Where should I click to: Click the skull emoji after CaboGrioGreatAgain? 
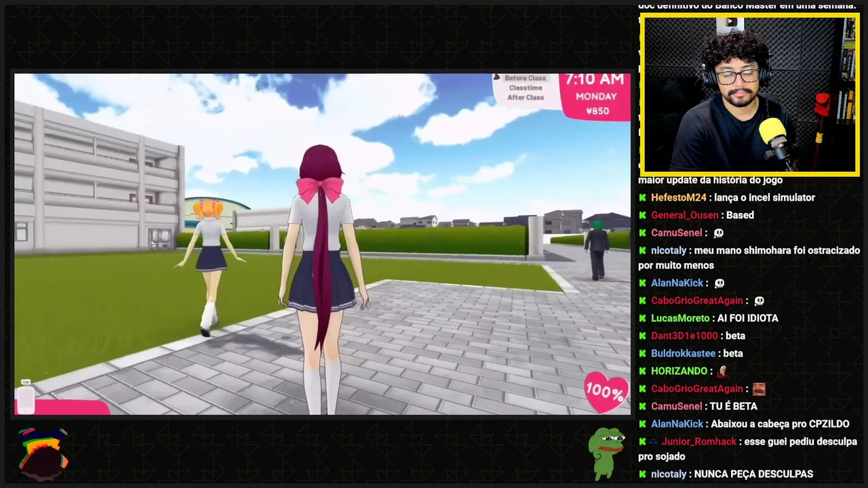point(759,300)
